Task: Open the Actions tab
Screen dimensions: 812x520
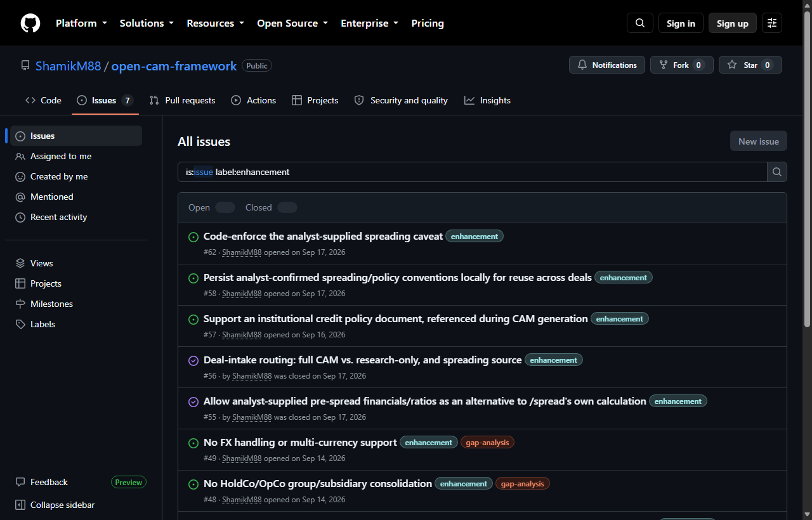Action: (254, 100)
